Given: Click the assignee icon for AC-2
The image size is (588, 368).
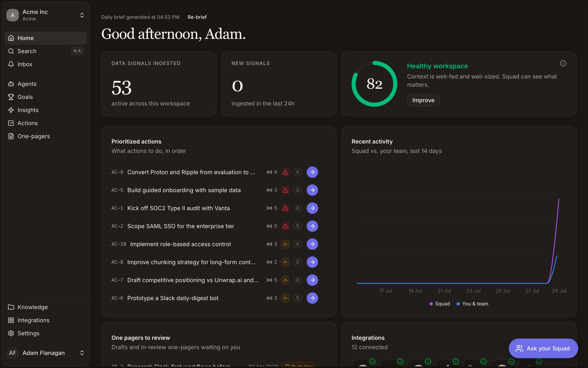Looking at the screenshot, I should [x=298, y=226].
